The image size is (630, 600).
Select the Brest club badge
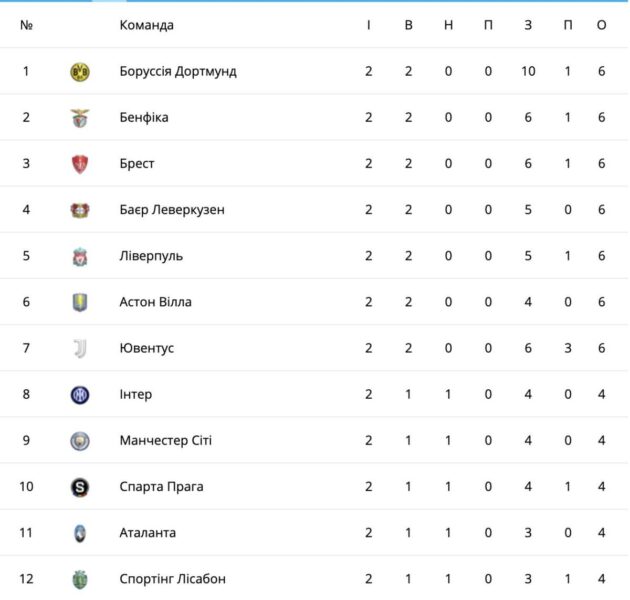tap(80, 164)
